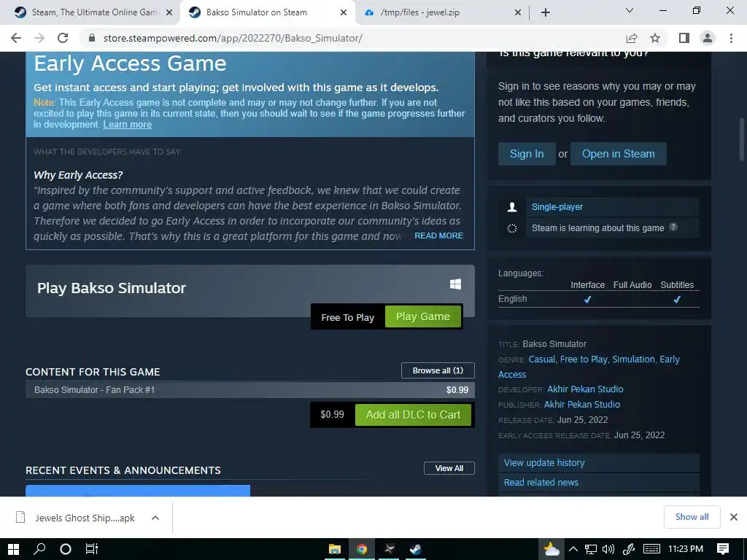Screen dimensions: 747x560
Task: Click View update history
Action: 598,463
